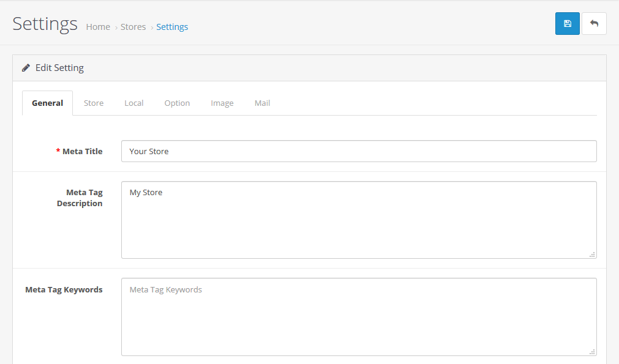Image resolution: width=619 pixels, height=364 pixels.
Task: Click inside the Meta Tag Description textarea
Action: pos(358,220)
